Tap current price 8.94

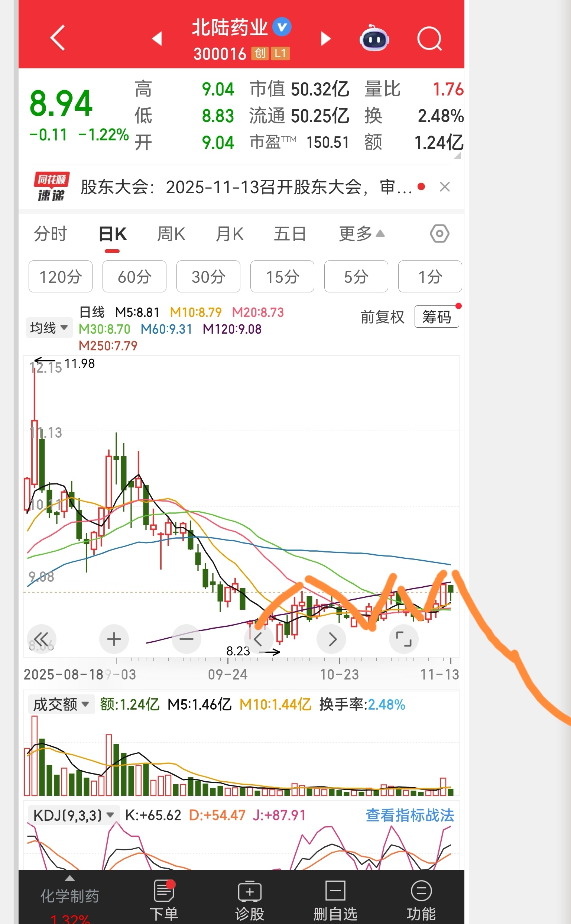point(61,103)
